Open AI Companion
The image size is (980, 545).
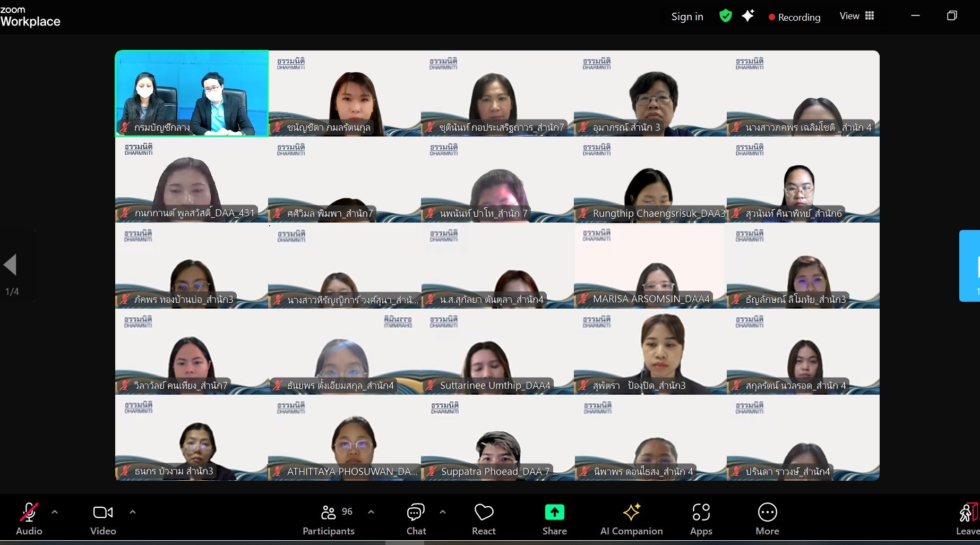click(631, 519)
